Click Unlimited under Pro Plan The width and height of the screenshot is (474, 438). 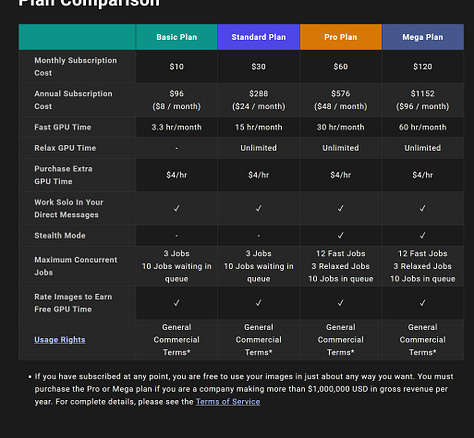pyautogui.click(x=341, y=148)
